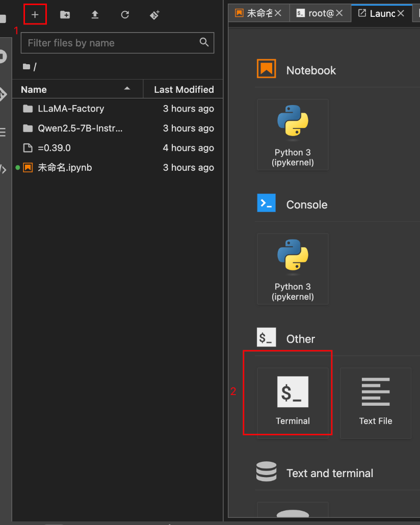The width and height of the screenshot is (420, 525).
Task: Sort files by Last Modified header
Action: (x=183, y=89)
